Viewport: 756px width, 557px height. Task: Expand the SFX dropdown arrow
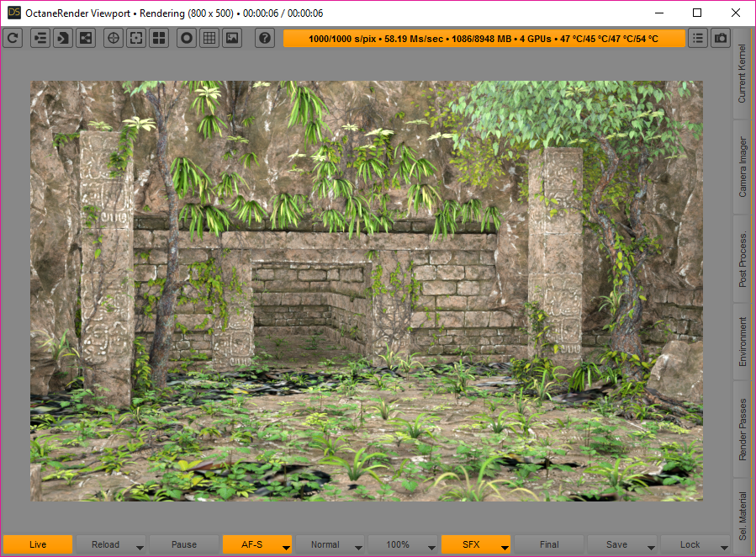coord(505,548)
